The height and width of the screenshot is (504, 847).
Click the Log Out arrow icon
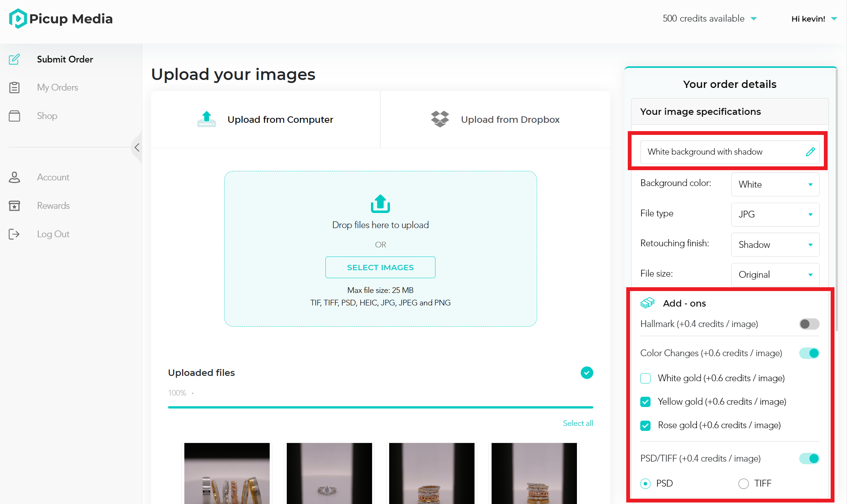(x=14, y=234)
